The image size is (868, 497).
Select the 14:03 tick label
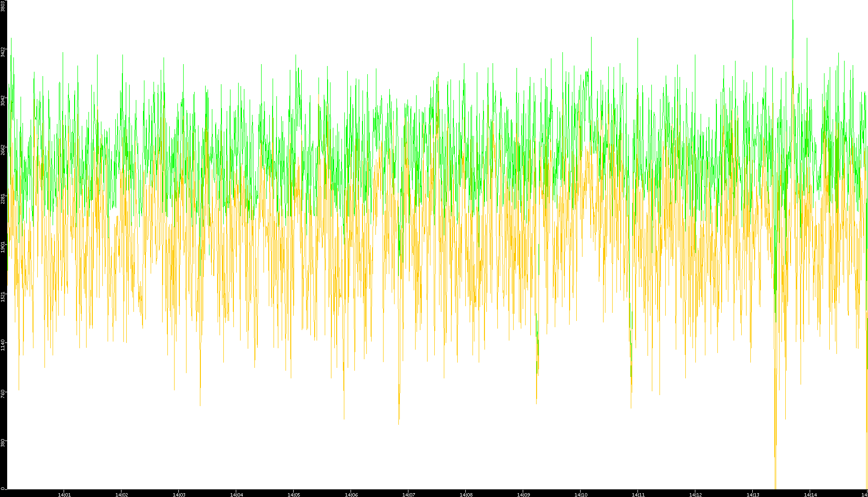pos(179,495)
